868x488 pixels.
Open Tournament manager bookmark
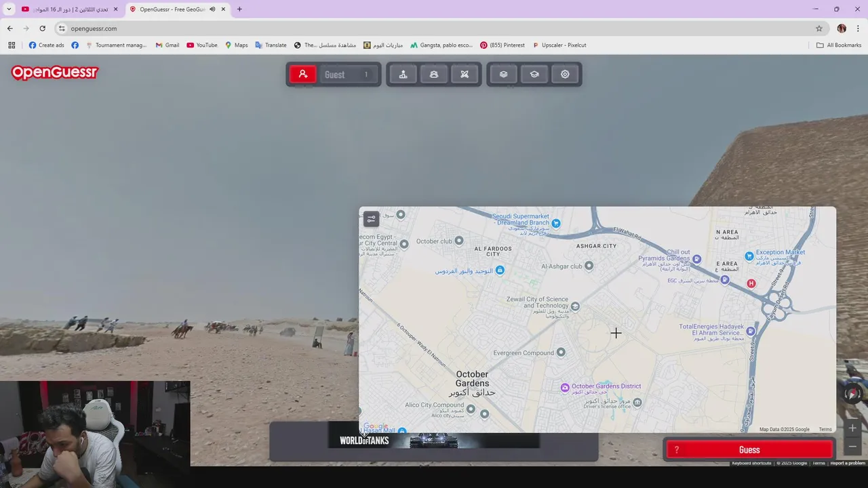(116, 45)
